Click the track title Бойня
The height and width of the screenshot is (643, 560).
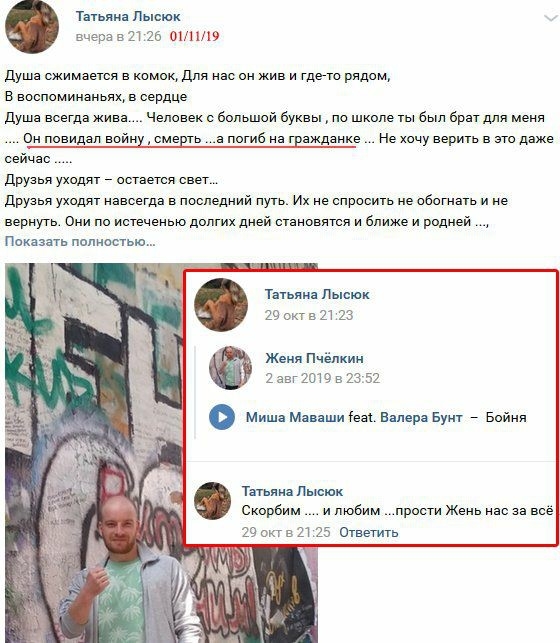(x=506, y=417)
